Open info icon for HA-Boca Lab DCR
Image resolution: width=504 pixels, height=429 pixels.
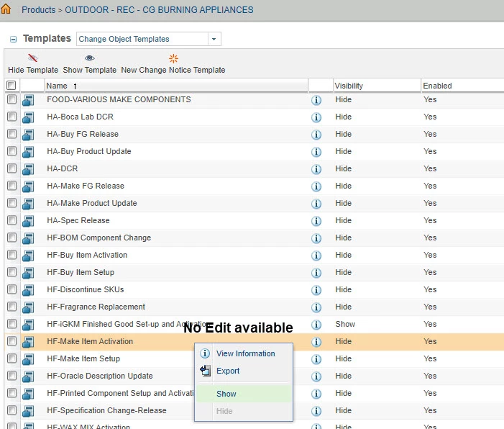tap(316, 117)
